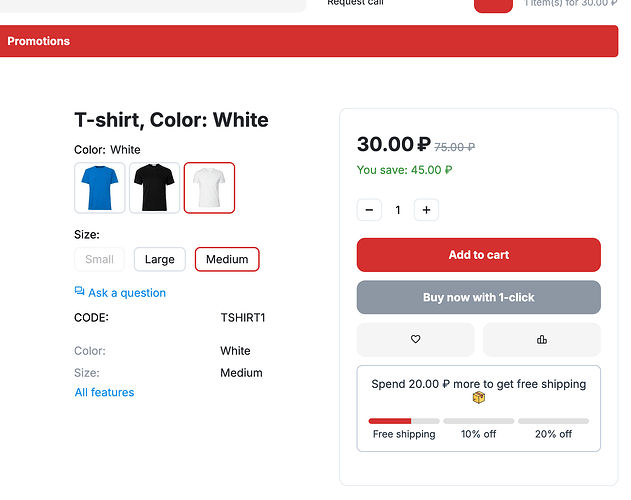Click the Request call link
The width and height of the screenshot is (631, 500).
pyautogui.click(x=355, y=3)
